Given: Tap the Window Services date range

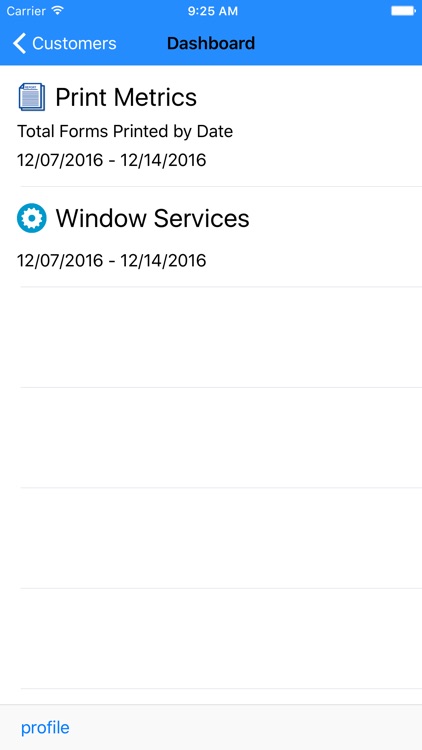Looking at the screenshot, I should pos(111,261).
